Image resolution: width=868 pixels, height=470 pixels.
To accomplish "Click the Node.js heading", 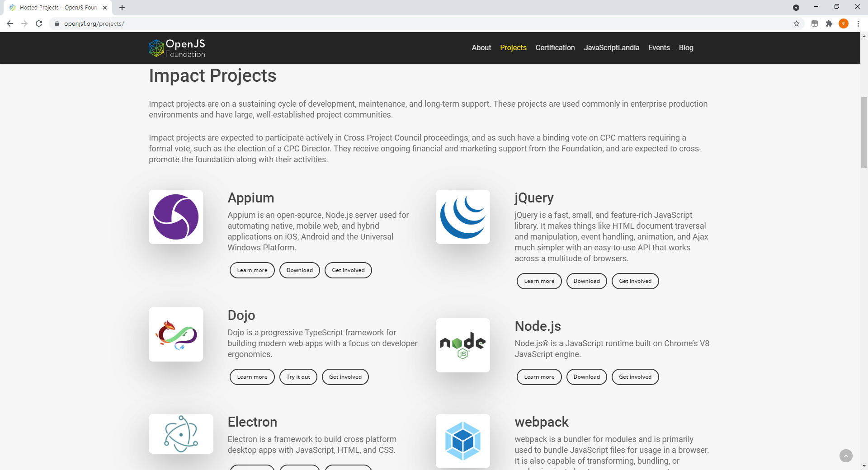I will point(538,326).
